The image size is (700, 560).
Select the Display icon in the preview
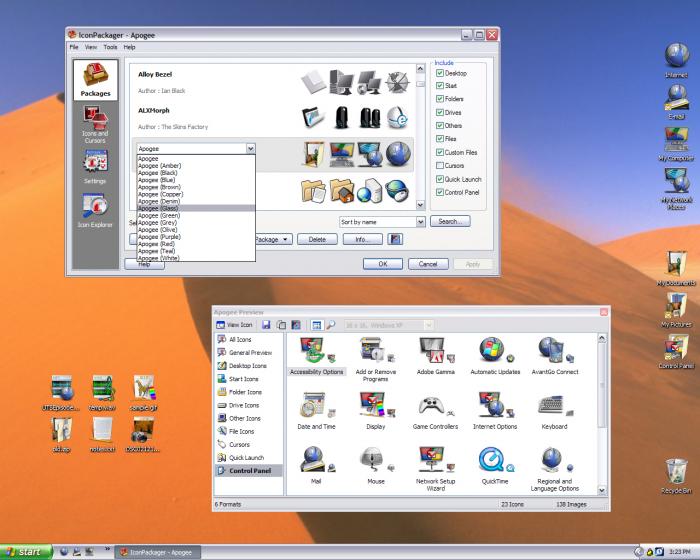click(376, 411)
